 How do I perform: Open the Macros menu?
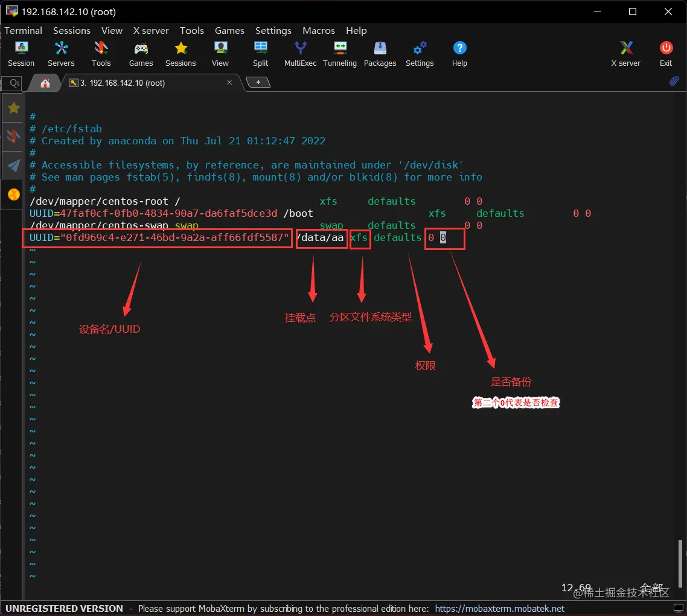pos(319,30)
